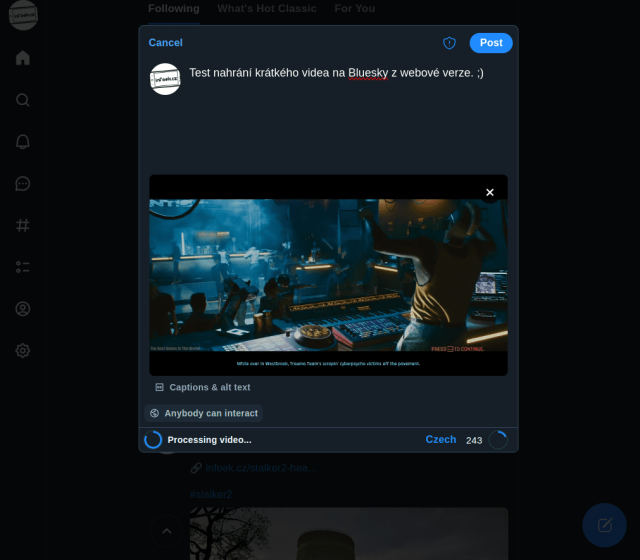
Task: Switch to the Following tab
Action: [173, 9]
